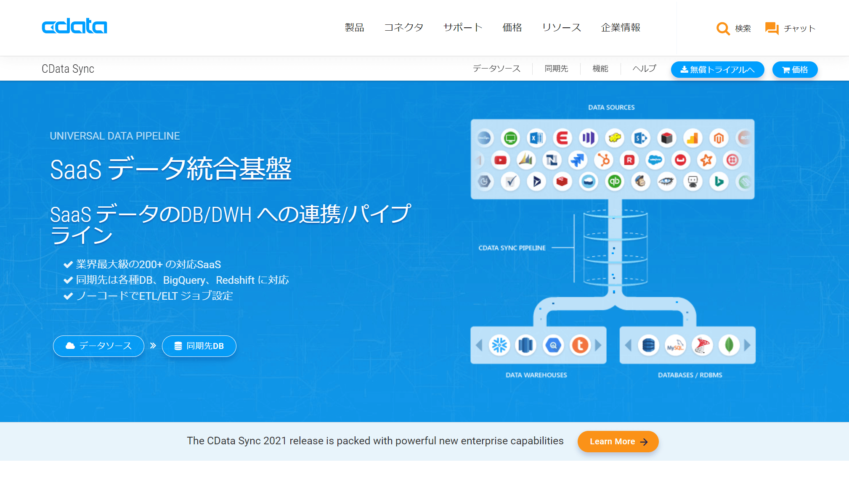Expand the 製品 navigation menu
Viewport: 849px width, 504px height.
tap(354, 27)
